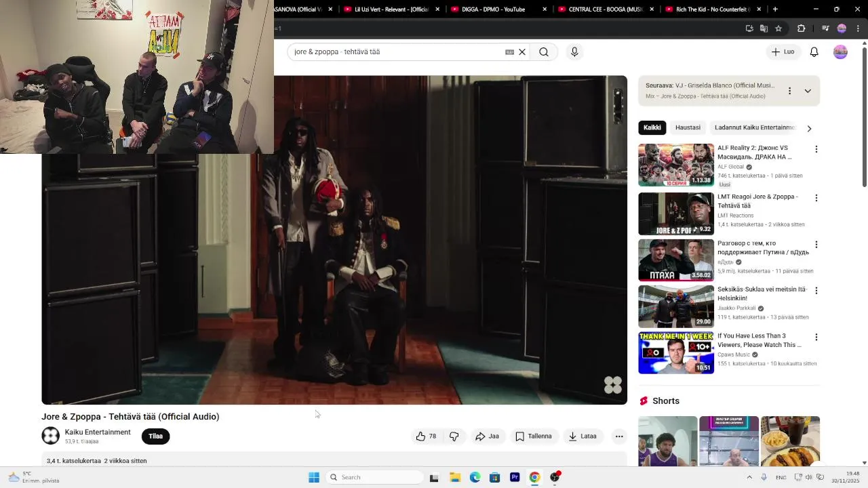Open OBS Studio from the taskbar
Screen dimensions: 868x488
coord(555,477)
